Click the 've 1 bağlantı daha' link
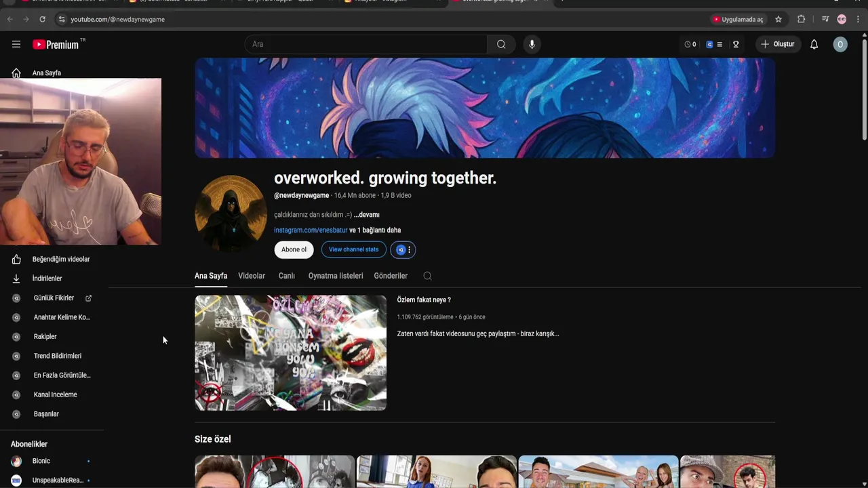868x488 pixels. click(x=375, y=230)
